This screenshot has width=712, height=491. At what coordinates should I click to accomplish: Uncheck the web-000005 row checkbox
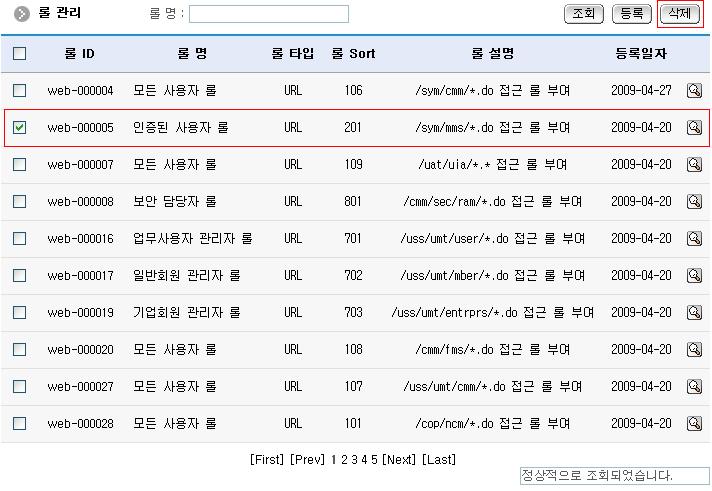pos(20,128)
